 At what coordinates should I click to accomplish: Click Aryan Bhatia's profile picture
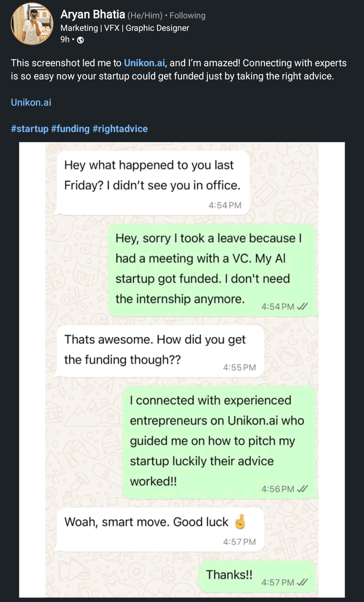(32, 24)
